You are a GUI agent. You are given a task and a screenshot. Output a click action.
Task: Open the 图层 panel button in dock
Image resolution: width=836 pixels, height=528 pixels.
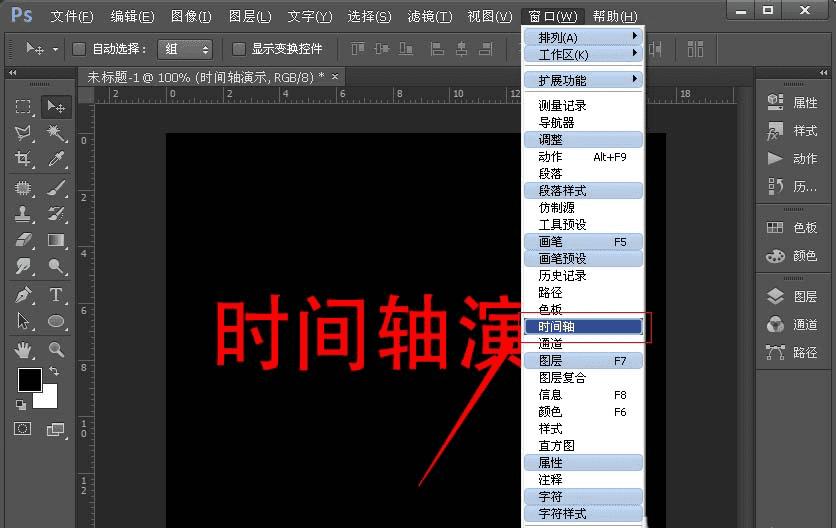[x=793, y=297]
